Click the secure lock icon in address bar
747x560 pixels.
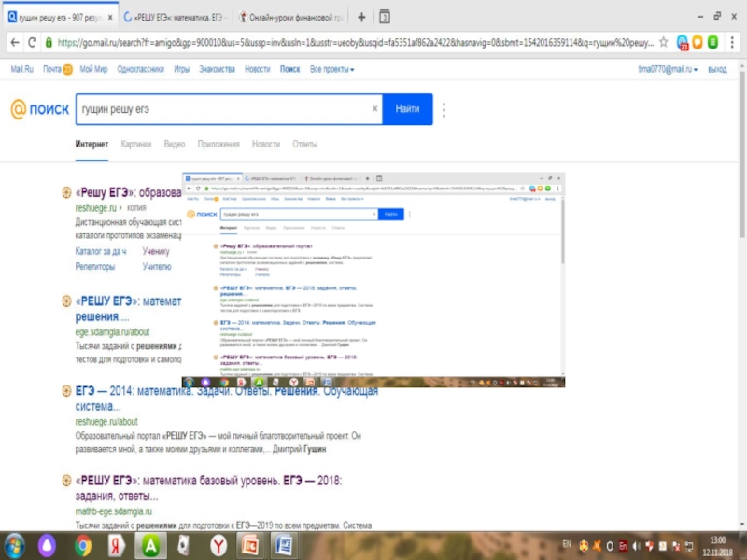point(49,42)
